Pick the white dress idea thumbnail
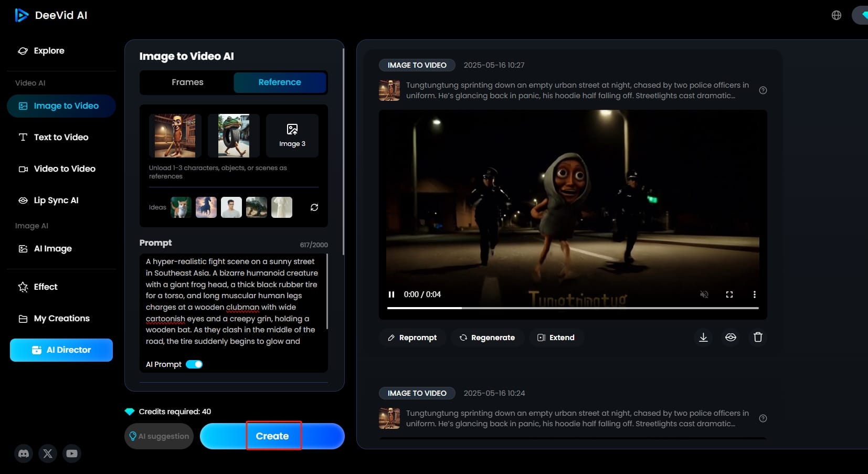Image resolution: width=868 pixels, height=474 pixels. click(282, 207)
